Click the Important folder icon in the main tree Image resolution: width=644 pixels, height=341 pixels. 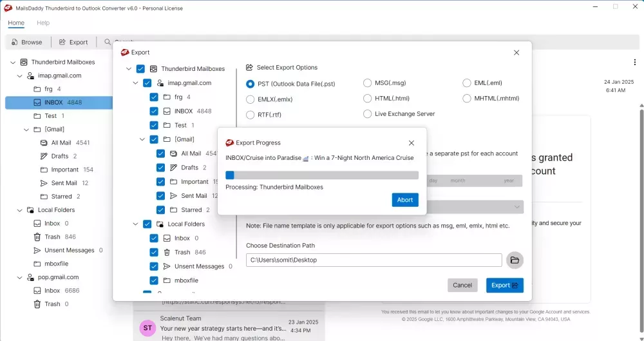44,170
